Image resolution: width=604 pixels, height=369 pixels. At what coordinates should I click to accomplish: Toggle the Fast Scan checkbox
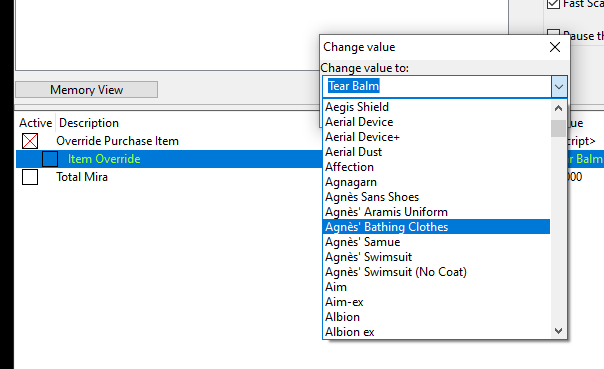pyautogui.click(x=554, y=4)
